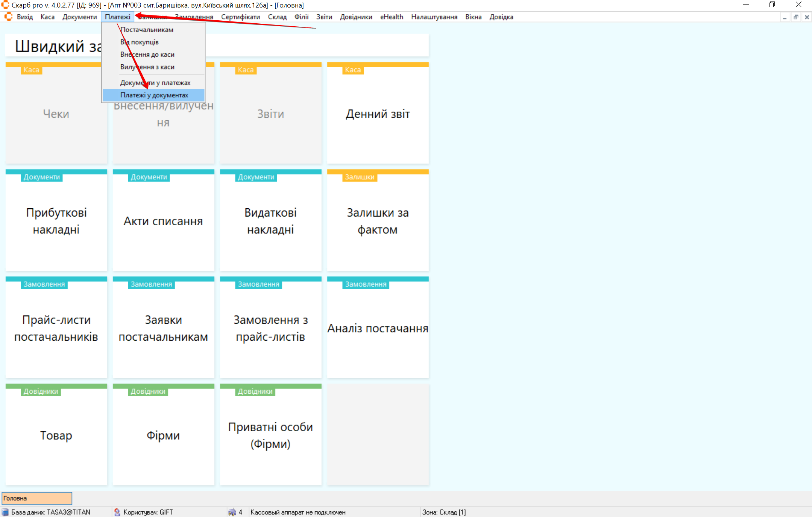Viewport: 812px width, 517px height.
Task: Expand the eHealth menu
Action: (x=392, y=17)
